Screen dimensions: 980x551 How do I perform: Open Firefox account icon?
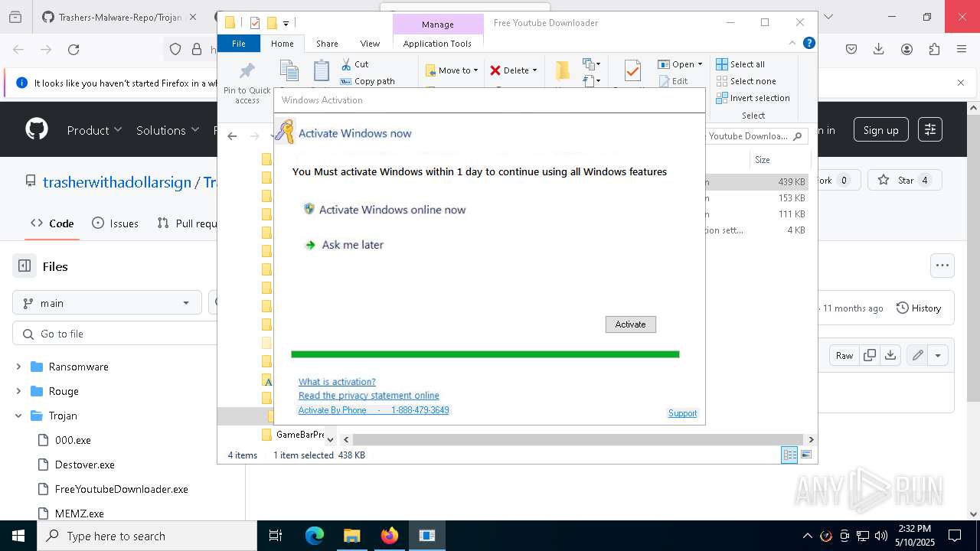pos(906,50)
